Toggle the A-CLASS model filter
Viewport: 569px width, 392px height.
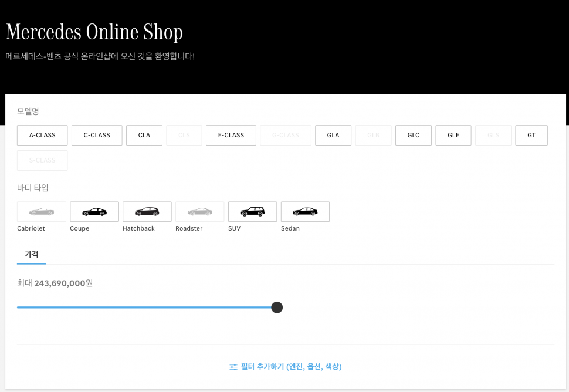(x=42, y=135)
